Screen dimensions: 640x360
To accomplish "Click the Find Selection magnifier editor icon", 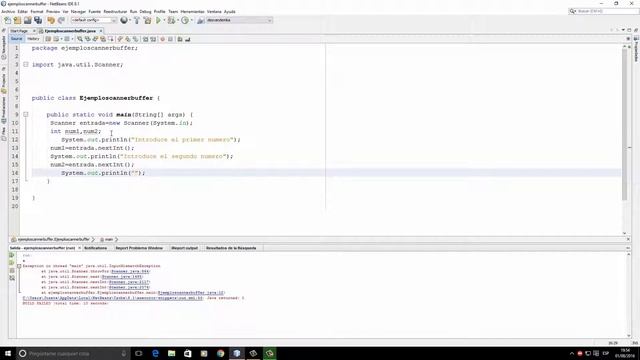I will 80,39.
